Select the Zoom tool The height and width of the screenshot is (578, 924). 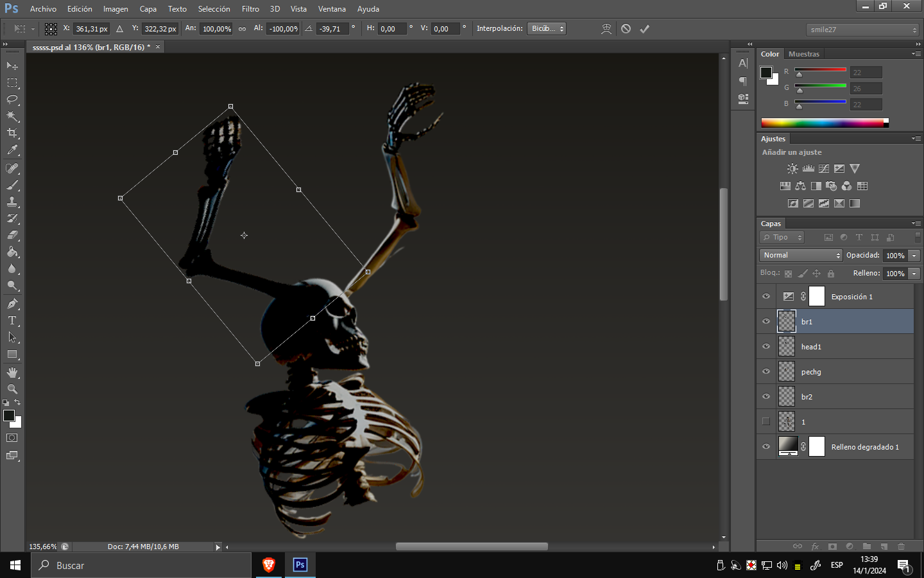tap(12, 389)
